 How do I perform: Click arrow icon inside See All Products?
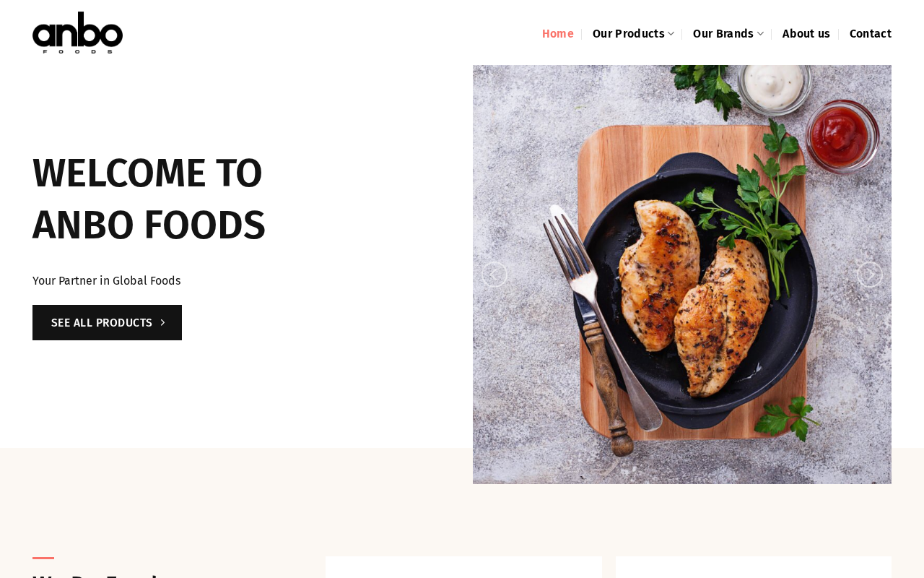163,323
